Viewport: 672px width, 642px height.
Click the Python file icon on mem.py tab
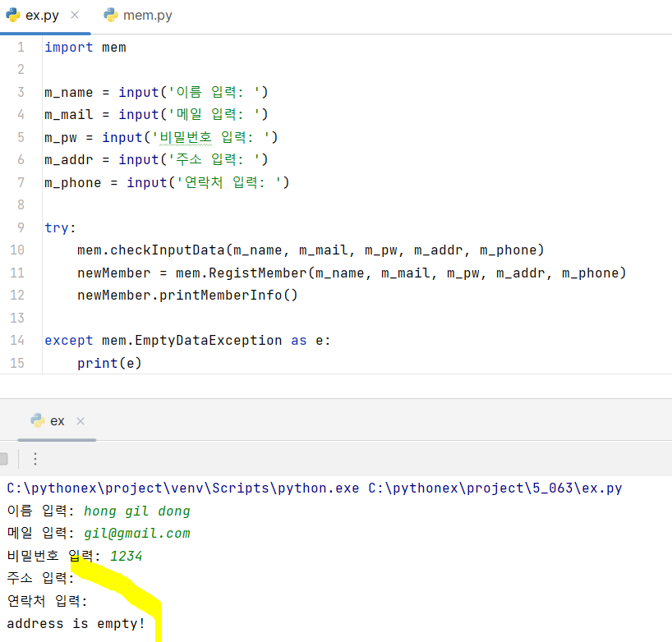click(111, 15)
